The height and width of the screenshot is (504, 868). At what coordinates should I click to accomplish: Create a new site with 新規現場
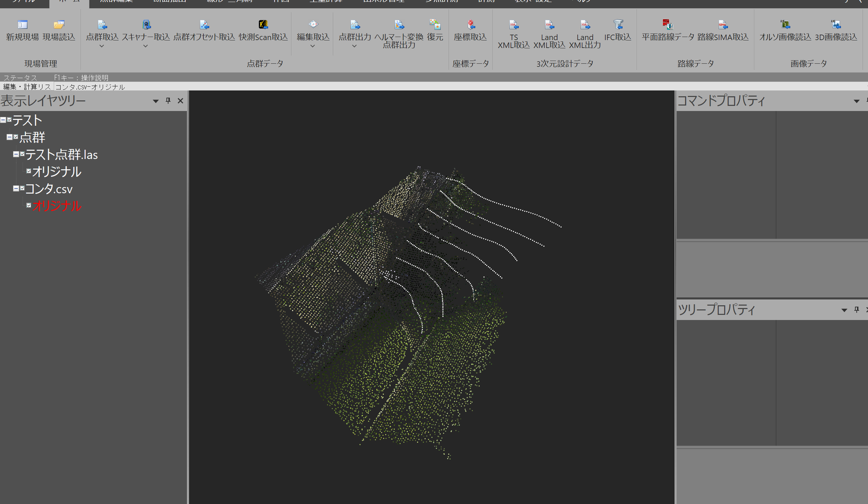point(22,30)
